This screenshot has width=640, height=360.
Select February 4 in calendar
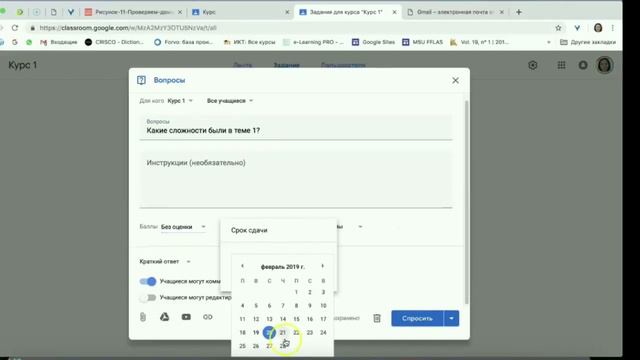click(242, 305)
